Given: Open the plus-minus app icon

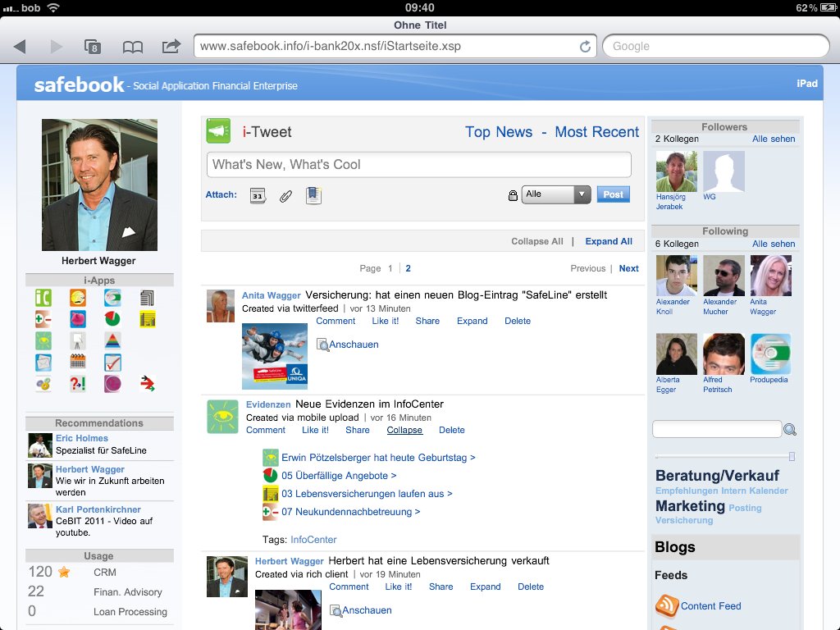Looking at the screenshot, I should point(43,319).
